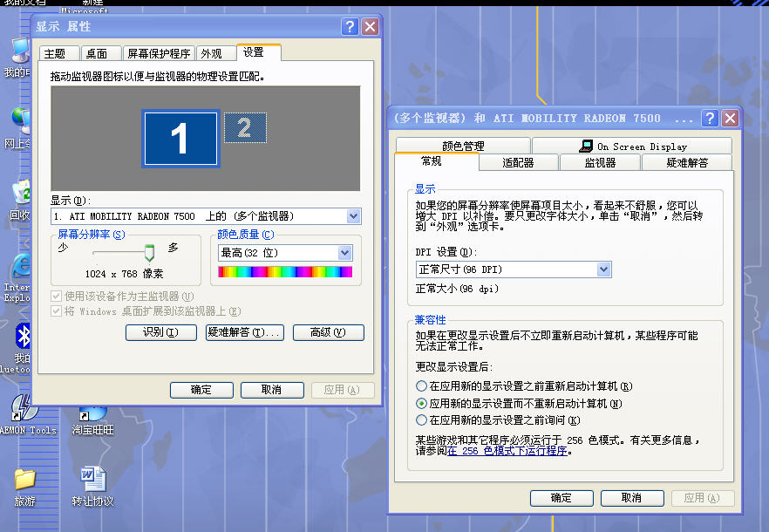This screenshot has height=532, width=769.
Task: Select 在应用新的显示设置之前重新启动计算机 option
Action: [x=421, y=386]
